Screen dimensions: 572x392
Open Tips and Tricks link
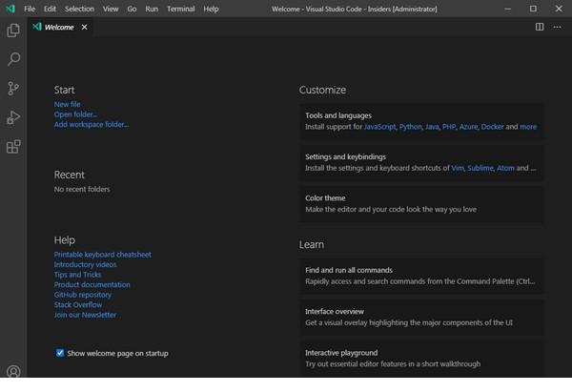click(77, 275)
